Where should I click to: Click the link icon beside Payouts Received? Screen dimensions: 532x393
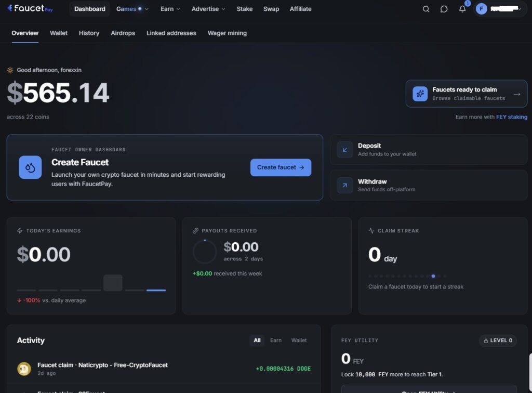pos(195,231)
